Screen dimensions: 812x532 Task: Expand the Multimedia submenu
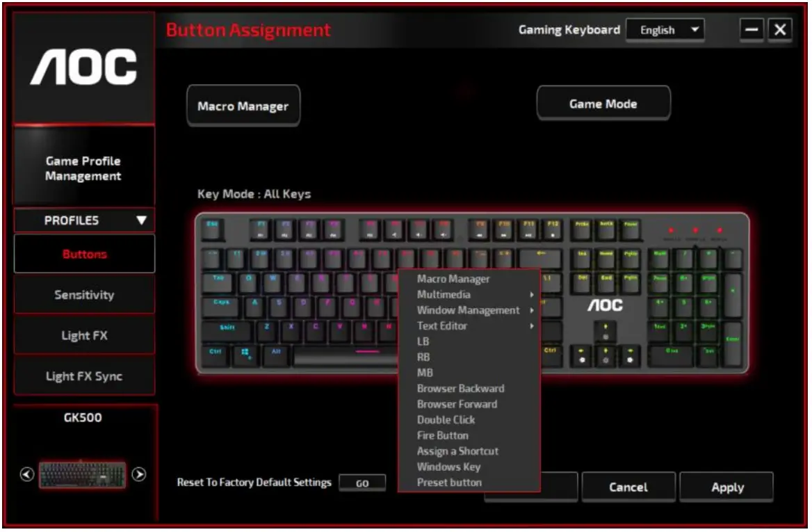pyautogui.click(x=445, y=294)
